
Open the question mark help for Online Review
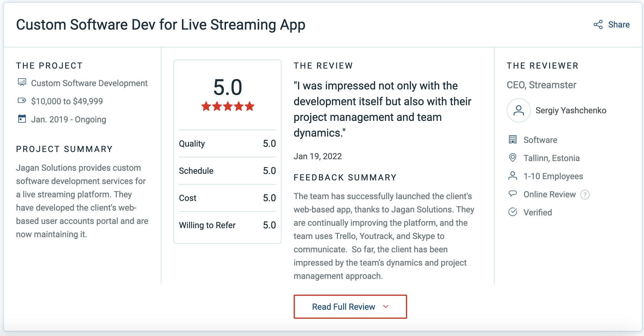point(585,195)
